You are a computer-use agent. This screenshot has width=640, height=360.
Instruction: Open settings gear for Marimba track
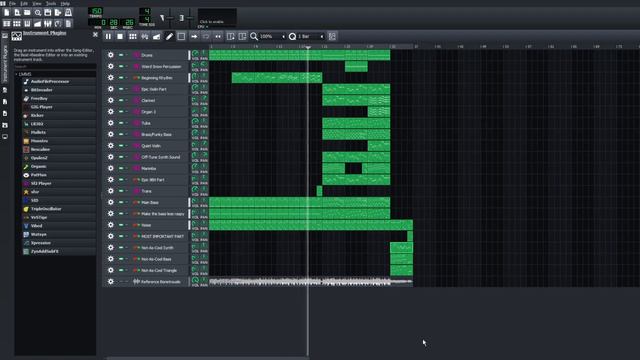(x=111, y=168)
